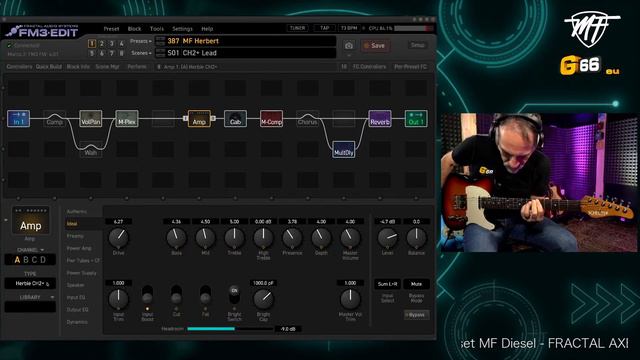640x360 pixels.
Task: Open Quick Build
Action: [x=49, y=67]
